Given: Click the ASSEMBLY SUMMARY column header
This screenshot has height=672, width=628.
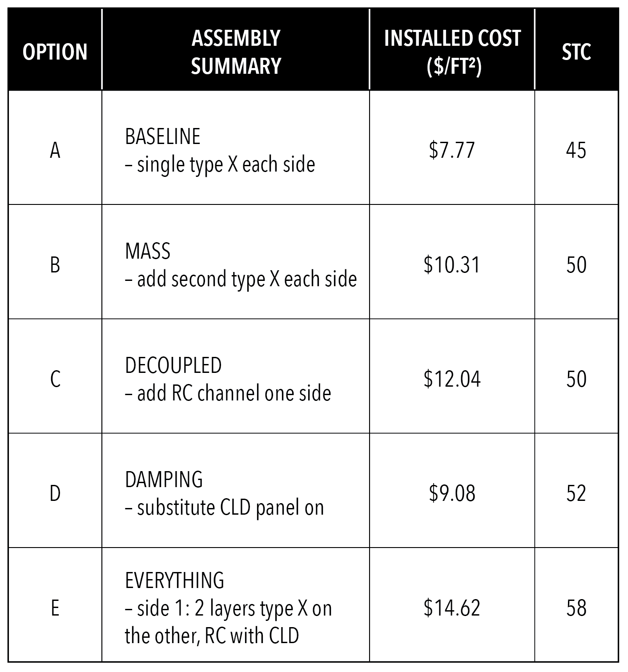Looking at the screenshot, I should 236,52.
